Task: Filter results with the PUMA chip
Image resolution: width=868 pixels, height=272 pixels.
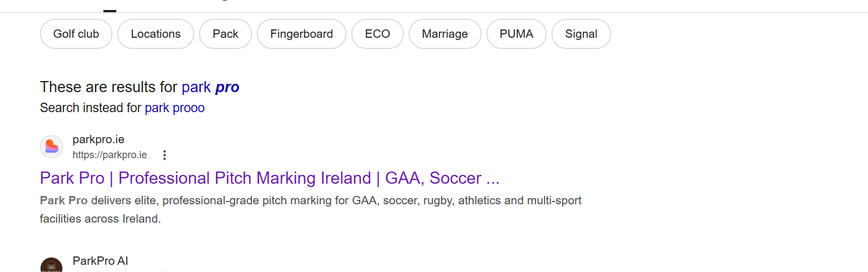Action: point(516,34)
